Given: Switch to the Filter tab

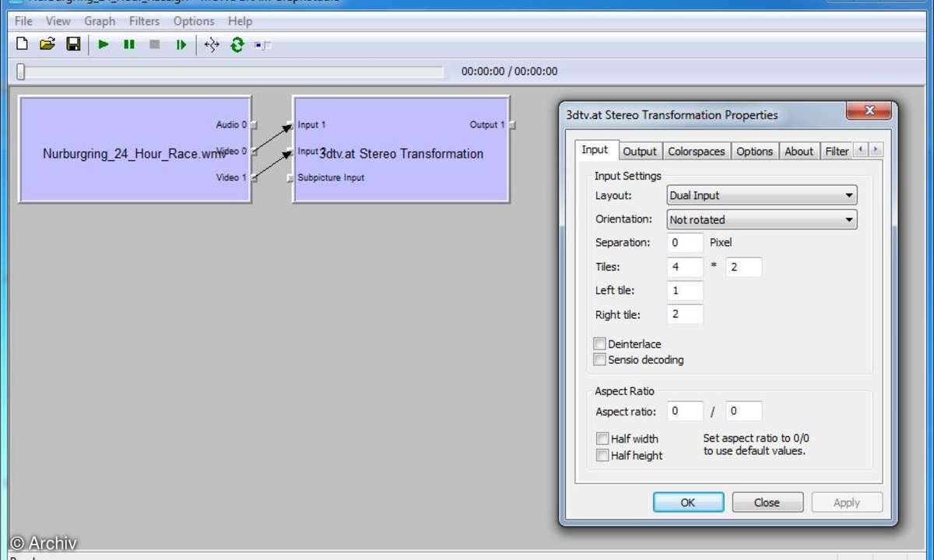Looking at the screenshot, I should pos(837,152).
